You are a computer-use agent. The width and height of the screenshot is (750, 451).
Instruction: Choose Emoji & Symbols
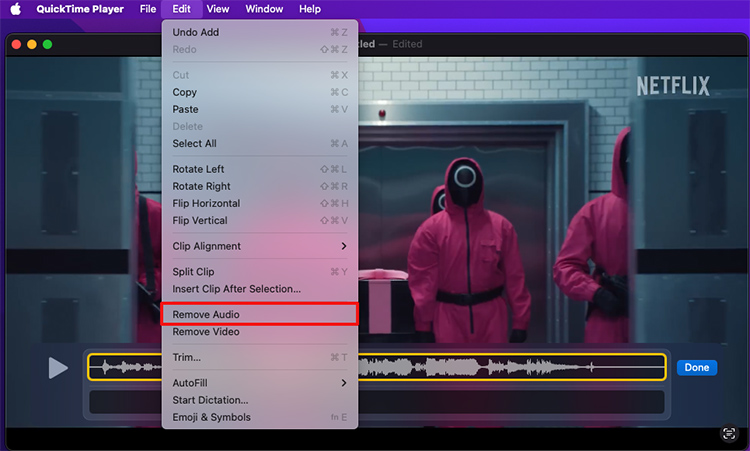tap(260, 418)
